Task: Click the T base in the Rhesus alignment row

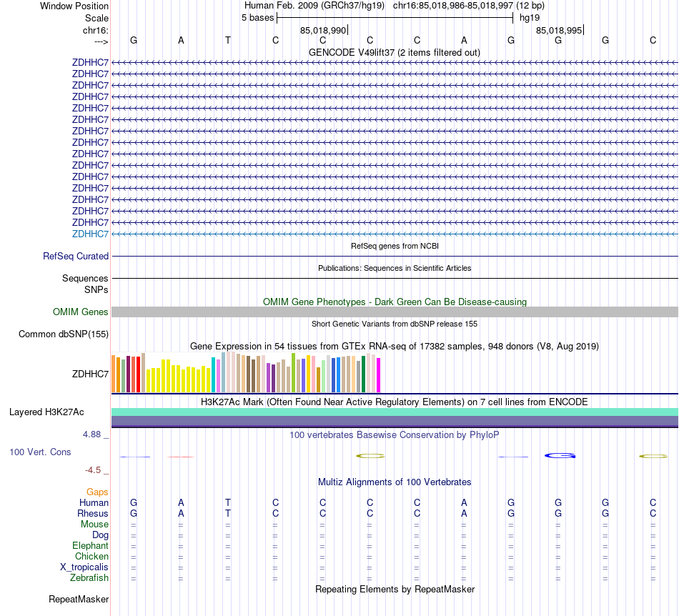Action: pyautogui.click(x=228, y=513)
